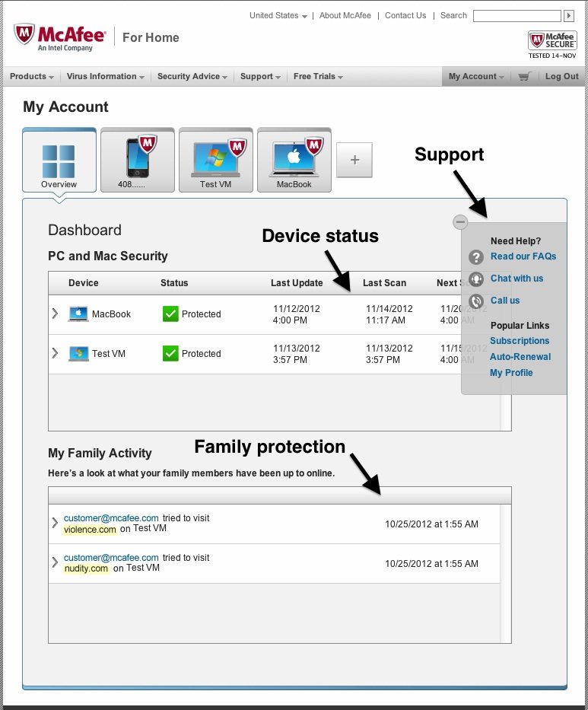
Task: Open the Free Trials menu
Action: [x=318, y=77]
